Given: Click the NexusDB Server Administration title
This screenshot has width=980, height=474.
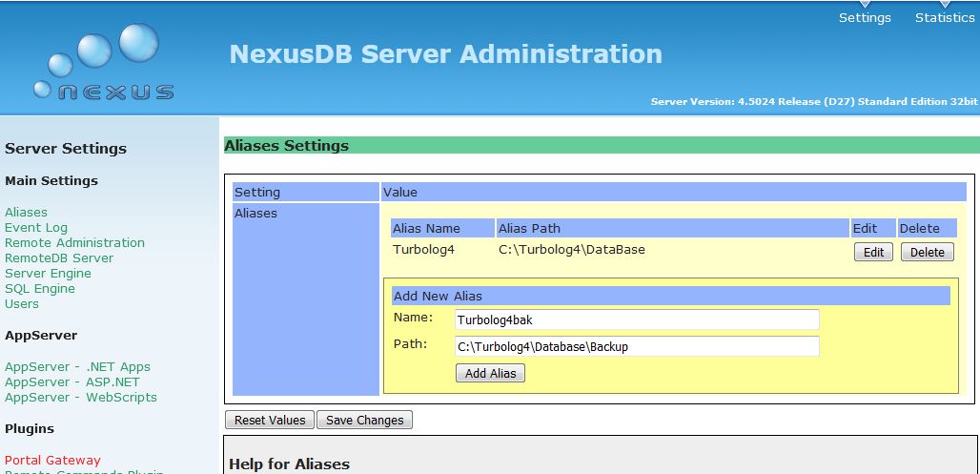Looking at the screenshot, I should [x=445, y=53].
